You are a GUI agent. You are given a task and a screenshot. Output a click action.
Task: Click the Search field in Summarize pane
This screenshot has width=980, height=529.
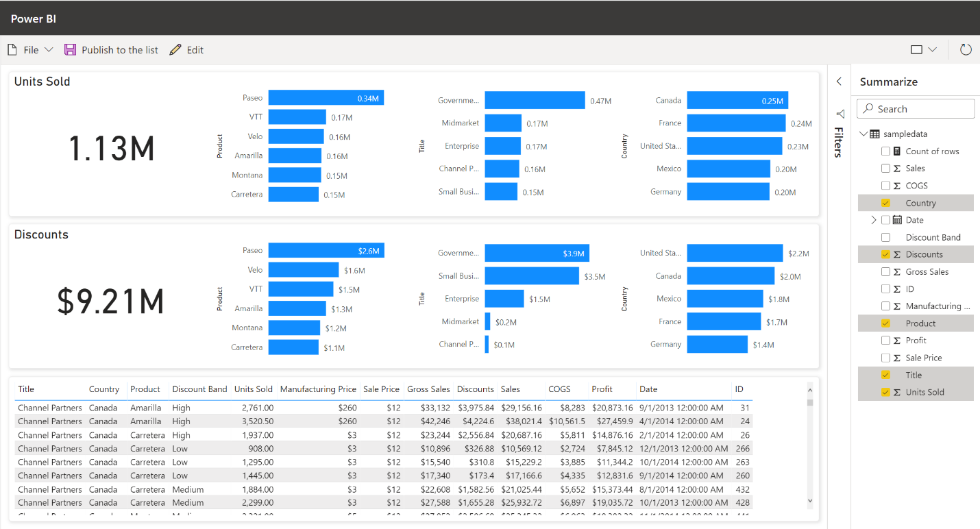916,109
